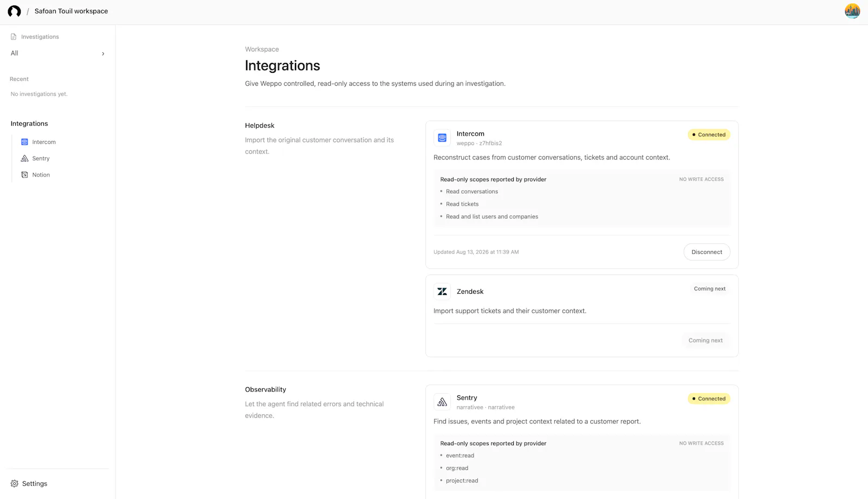This screenshot has height=499, width=868.
Task: Click the NO WRITE ACCESS label on Intercom card
Action: point(701,179)
